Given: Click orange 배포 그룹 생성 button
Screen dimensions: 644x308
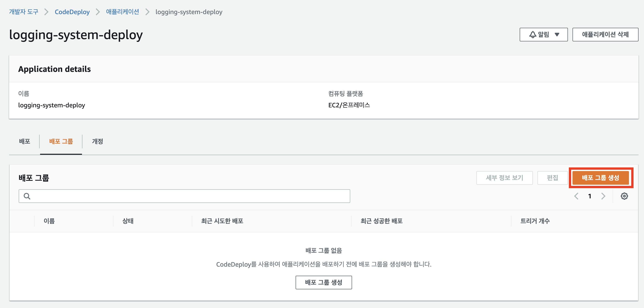Looking at the screenshot, I should [x=600, y=178].
